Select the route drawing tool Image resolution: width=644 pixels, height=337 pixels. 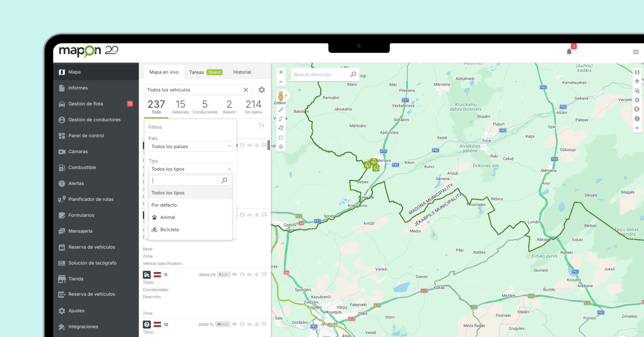(x=281, y=119)
